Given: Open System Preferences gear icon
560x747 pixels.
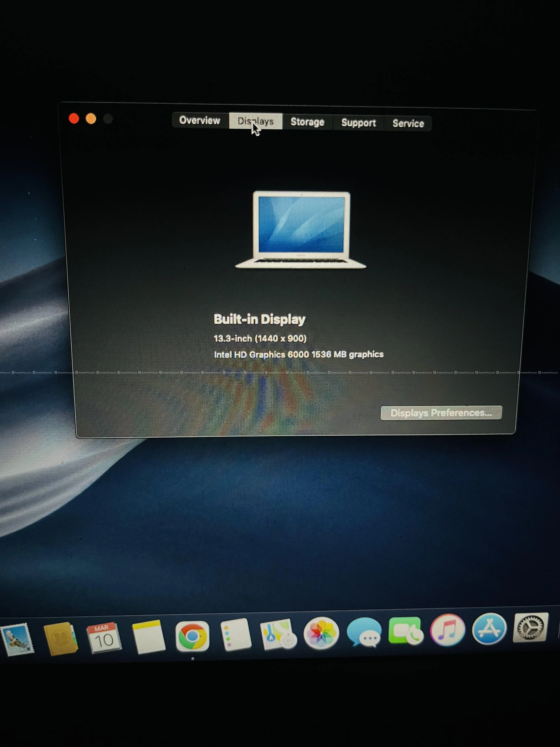Looking at the screenshot, I should (x=530, y=628).
